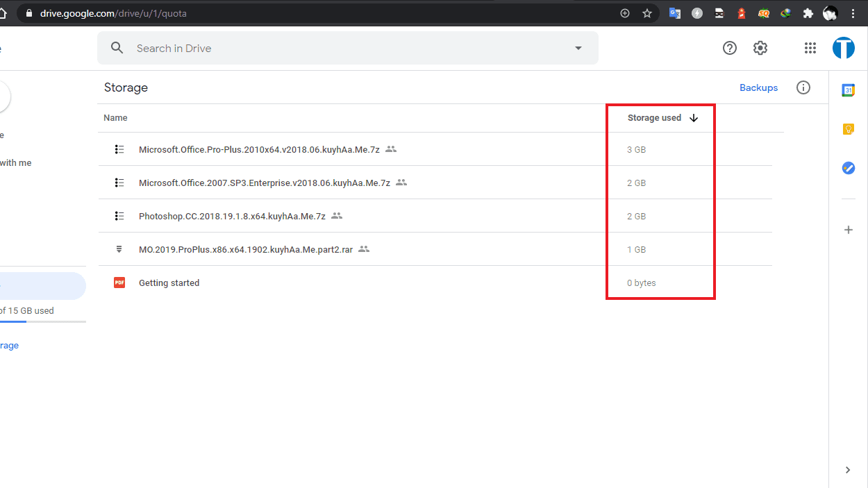Open the Chrome three-dot menu
Screen dimensions: 868x488
click(x=853, y=13)
